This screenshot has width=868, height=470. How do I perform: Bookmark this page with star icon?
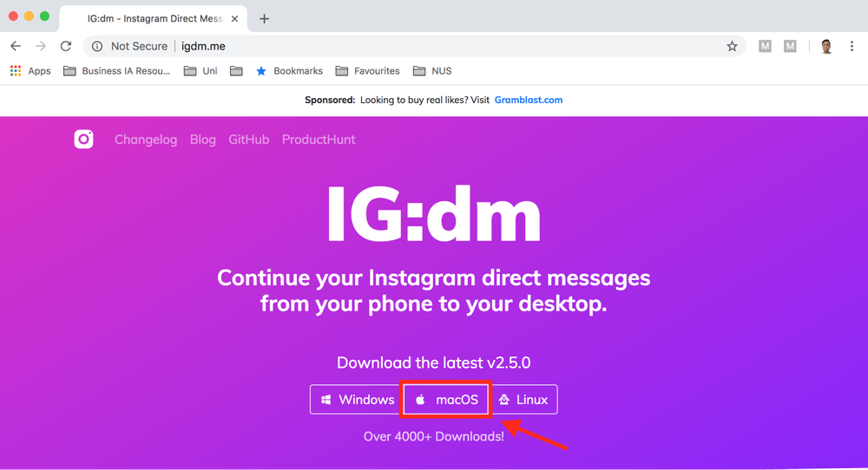pos(732,46)
